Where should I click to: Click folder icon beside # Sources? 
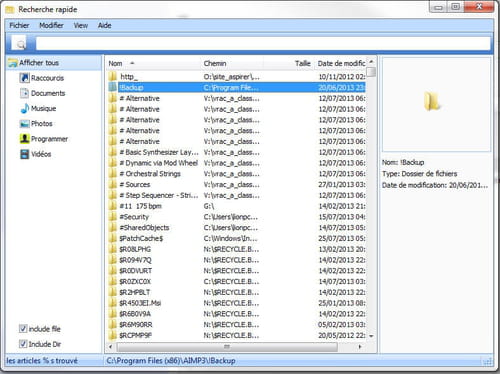(113, 184)
